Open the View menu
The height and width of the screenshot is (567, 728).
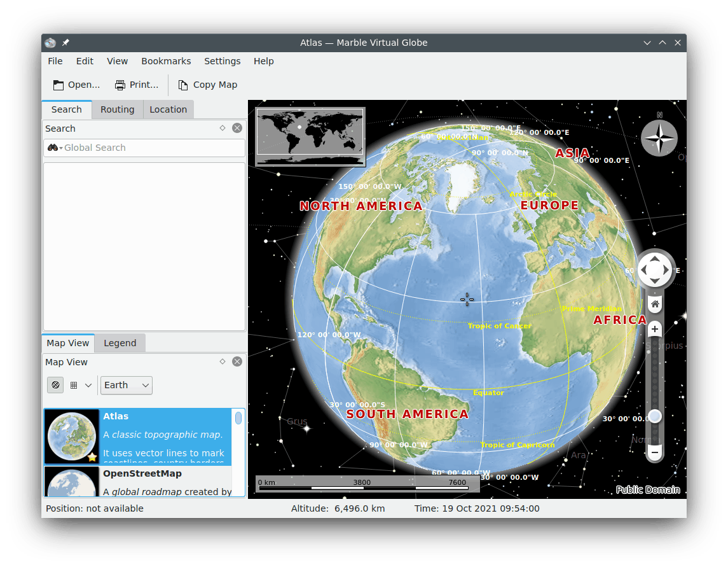[x=117, y=61]
